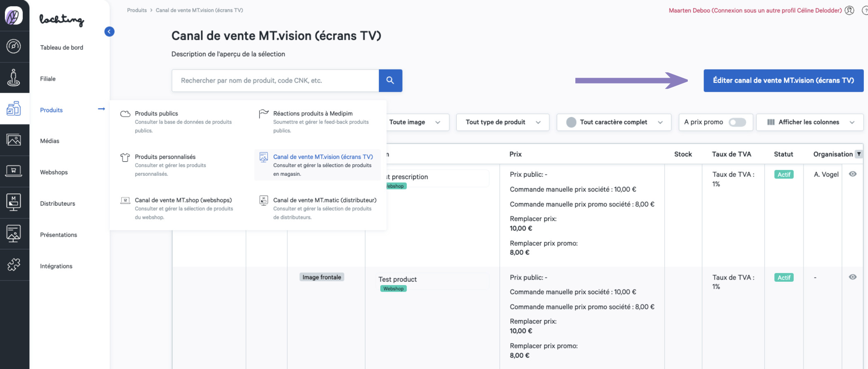Toggle the A prix promo switch
Screen dimensions: 868x369
click(x=737, y=122)
